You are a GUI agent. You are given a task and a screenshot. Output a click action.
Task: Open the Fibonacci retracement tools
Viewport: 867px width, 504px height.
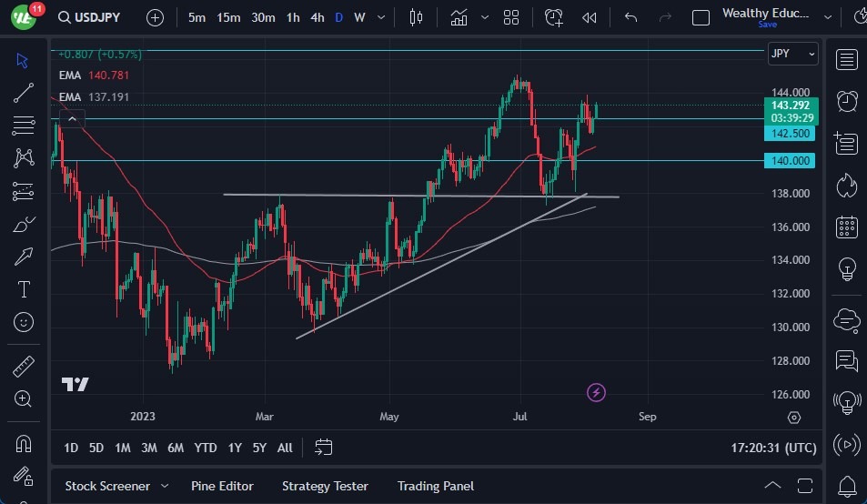point(24,126)
